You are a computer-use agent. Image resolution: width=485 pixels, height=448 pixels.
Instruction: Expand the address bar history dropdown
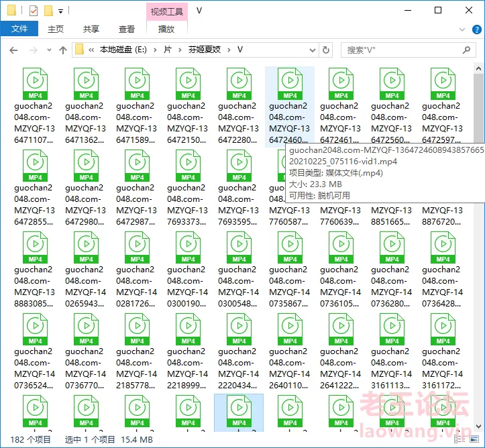[313, 50]
